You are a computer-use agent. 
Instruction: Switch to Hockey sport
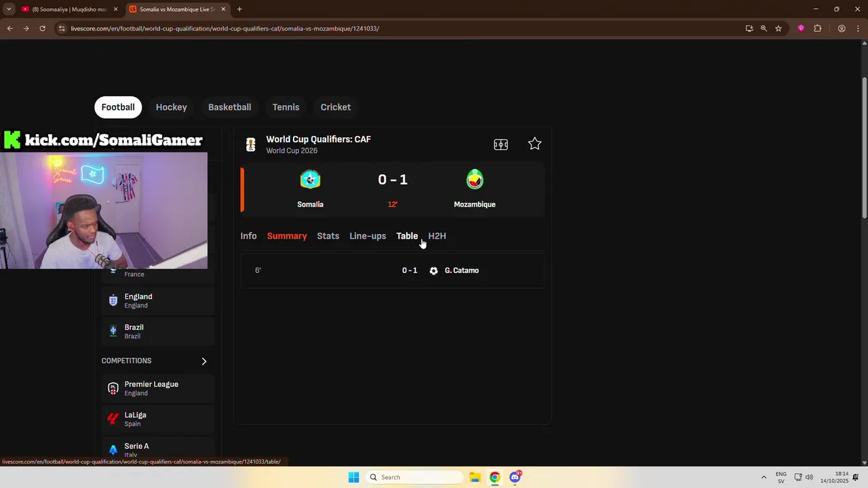(x=172, y=107)
